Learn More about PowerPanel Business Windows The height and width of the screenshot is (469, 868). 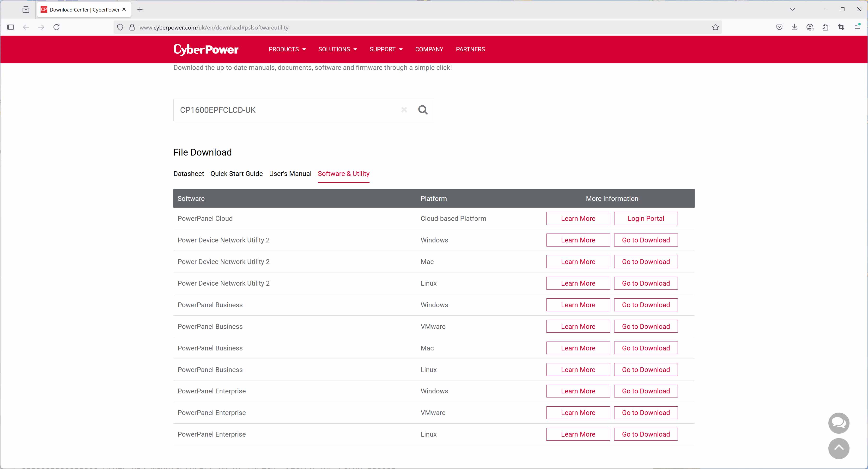click(x=578, y=305)
